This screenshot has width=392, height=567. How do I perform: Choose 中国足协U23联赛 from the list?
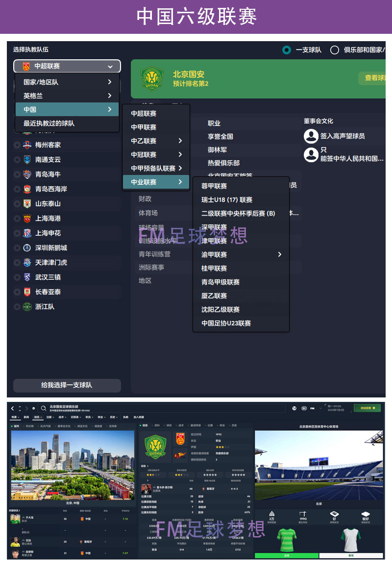coord(241,323)
